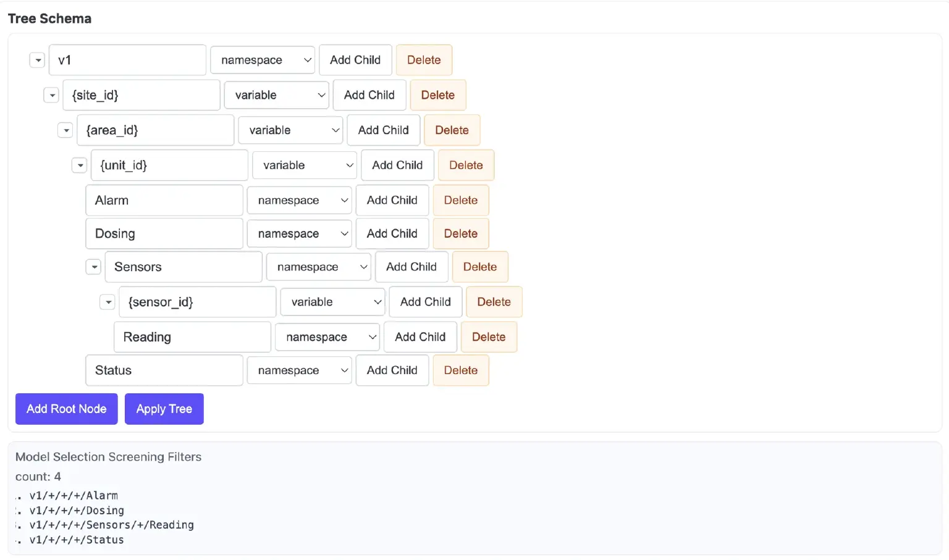Viewport: 949px width, 560px height.
Task: Delete the Alarm node
Action: coord(461,200)
